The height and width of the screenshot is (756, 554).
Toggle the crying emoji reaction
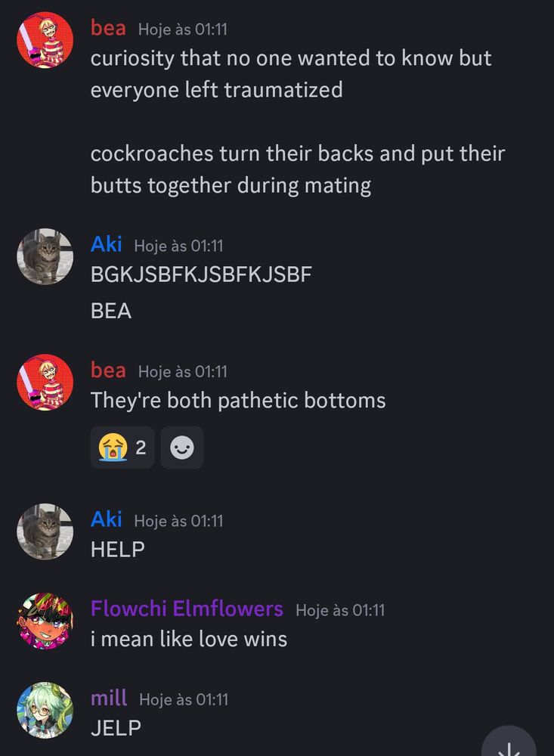click(122, 448)
